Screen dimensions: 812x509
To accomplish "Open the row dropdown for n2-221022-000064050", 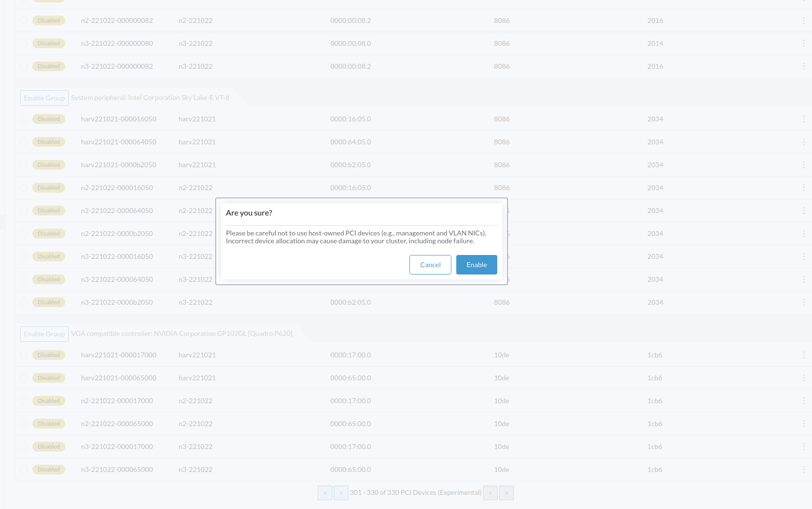I will (804, 211).
